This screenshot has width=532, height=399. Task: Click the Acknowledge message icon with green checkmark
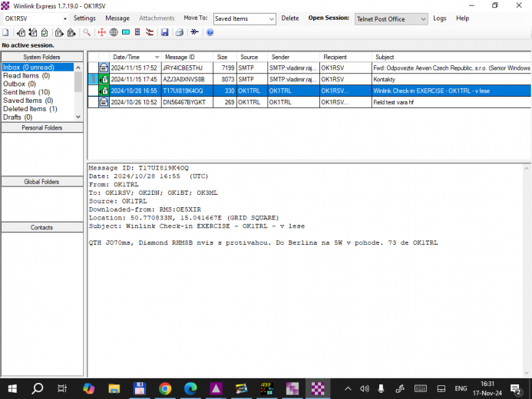[x=45, y=32]
